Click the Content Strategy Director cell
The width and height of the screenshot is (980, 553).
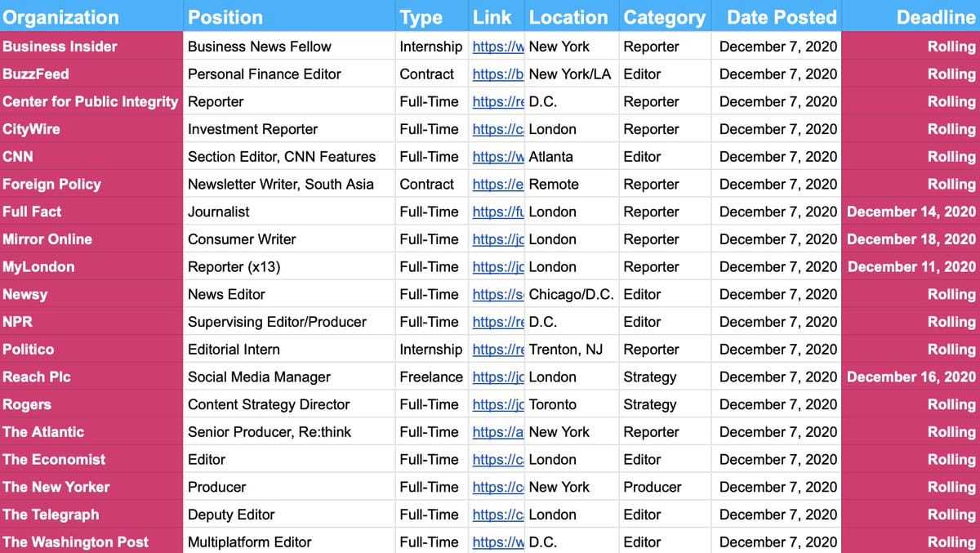click(269, 404)
